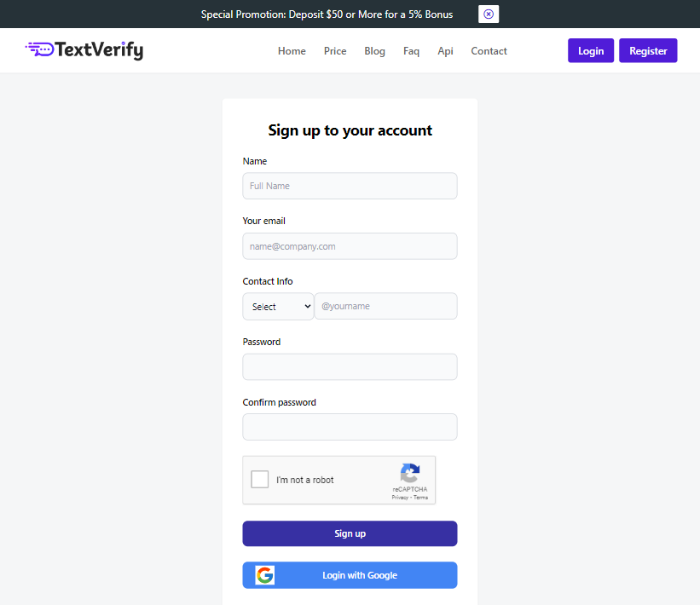Click the email address field
Viewport: 700px width, 605px height.
350,246
